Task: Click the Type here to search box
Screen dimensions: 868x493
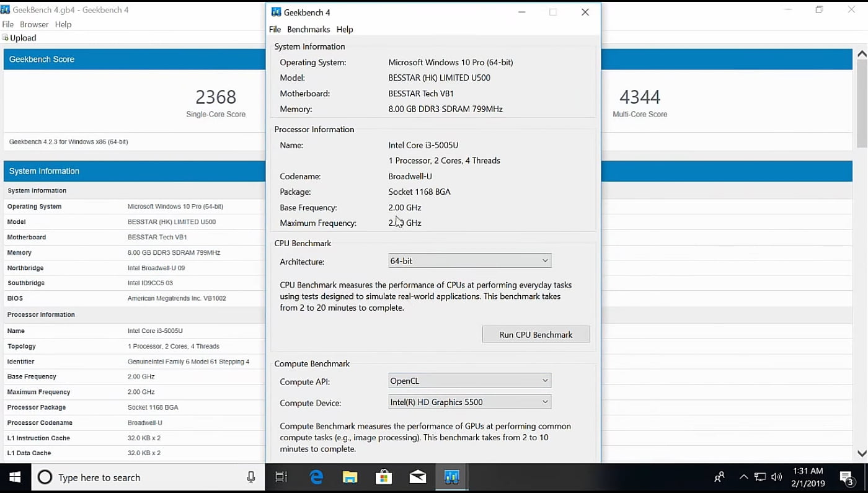Action: [143, 477]
